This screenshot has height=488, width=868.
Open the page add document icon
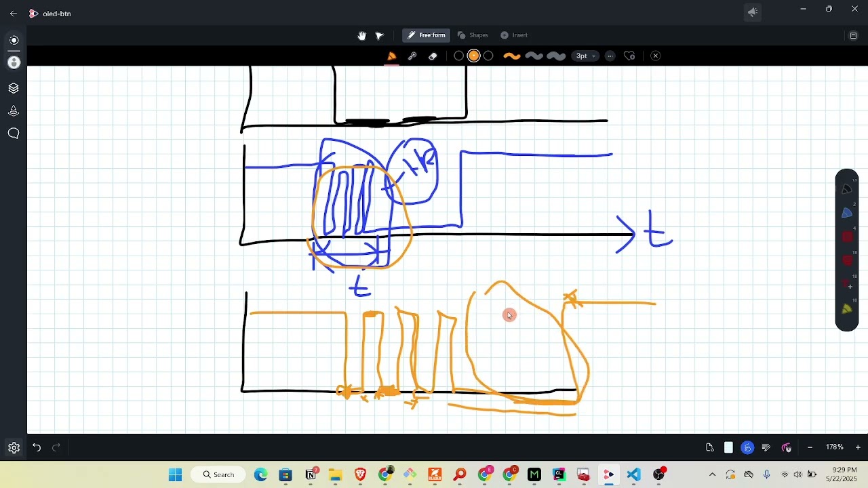710,447
